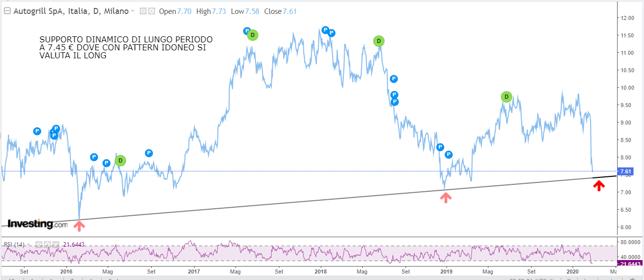Click 2016 label on the time axis
This screenshot has height=280, width=644.
[x=66, y=272]
